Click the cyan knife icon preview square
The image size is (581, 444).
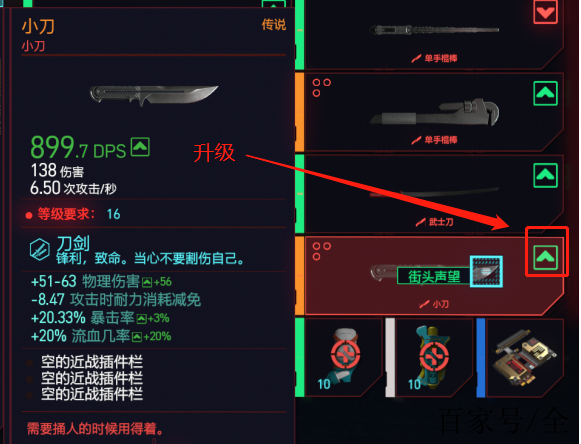tap(486, 271)
